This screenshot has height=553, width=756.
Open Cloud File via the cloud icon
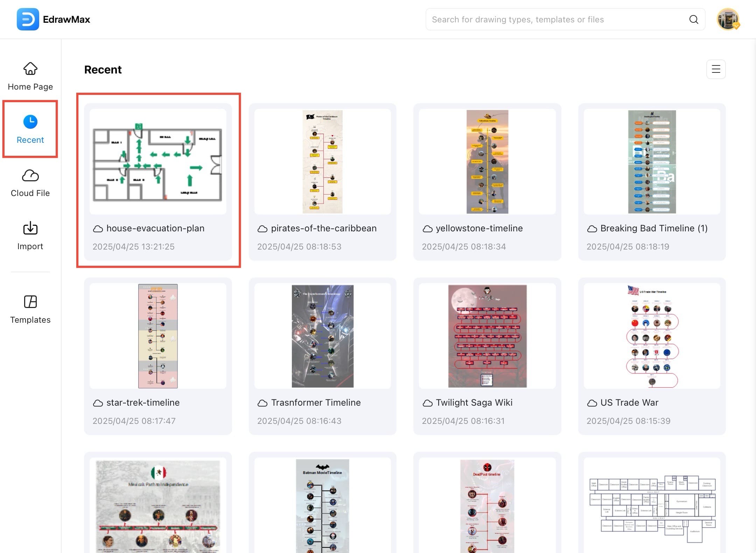[30, 176]
